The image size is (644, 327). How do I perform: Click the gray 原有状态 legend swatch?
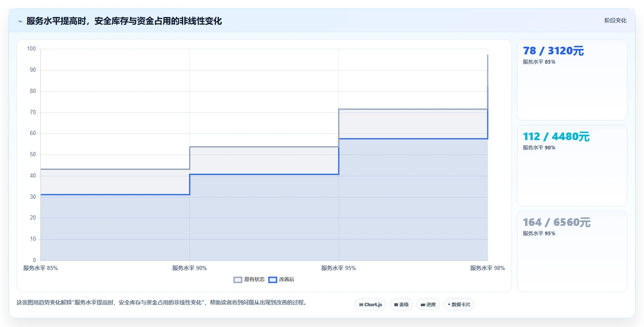238,279
